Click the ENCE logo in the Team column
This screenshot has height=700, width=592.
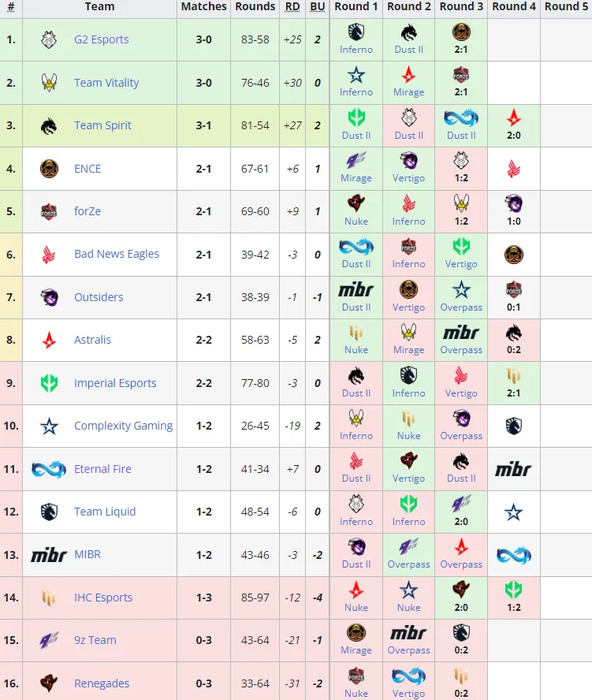tap(49, 169)
